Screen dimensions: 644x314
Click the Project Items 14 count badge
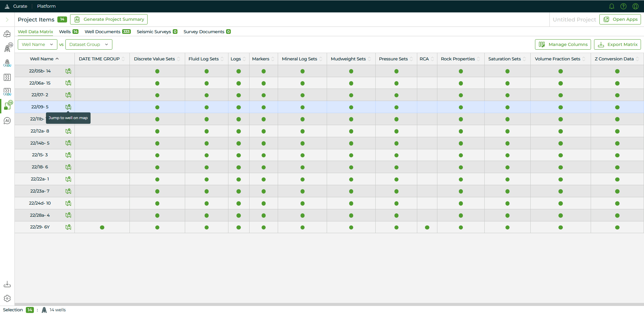(62, 19)
